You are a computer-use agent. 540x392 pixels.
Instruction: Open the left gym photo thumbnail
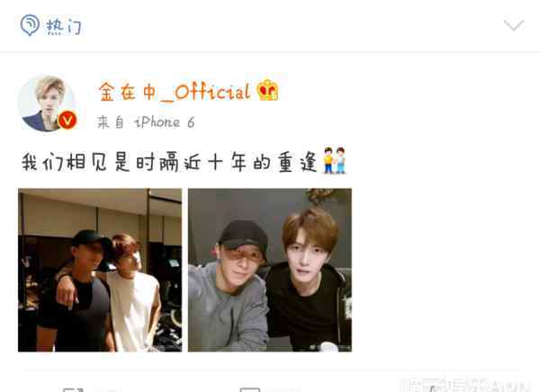click(x=100, y=270)
